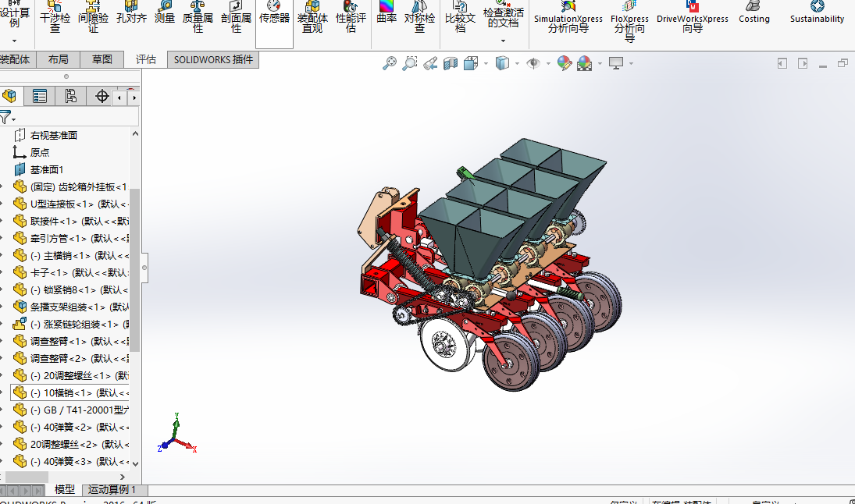Launch the DriveWorksXpress wizard

693,17
